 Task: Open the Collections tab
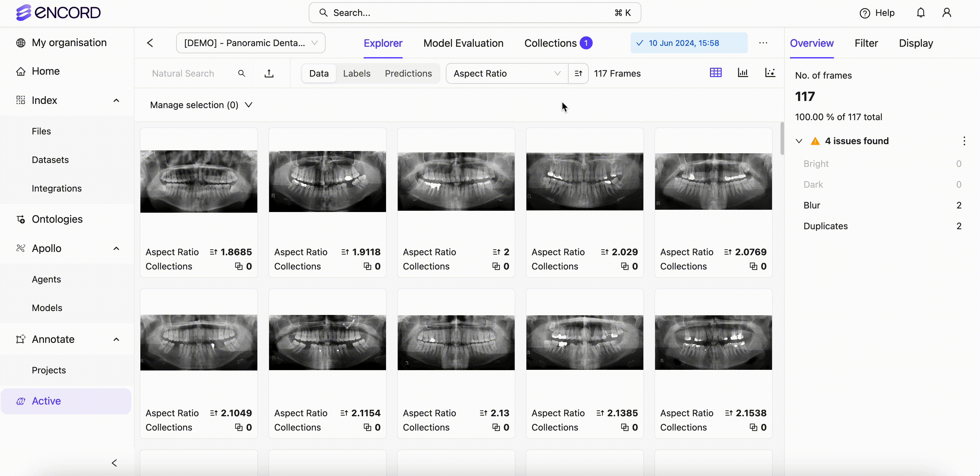[550, 43]
